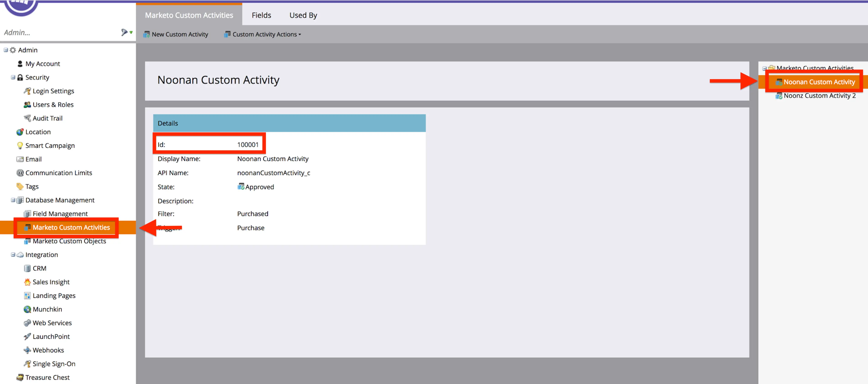Click the Marketo Custom Objects icon
Screen dimensions: 868x384
(x=27, y=241)
